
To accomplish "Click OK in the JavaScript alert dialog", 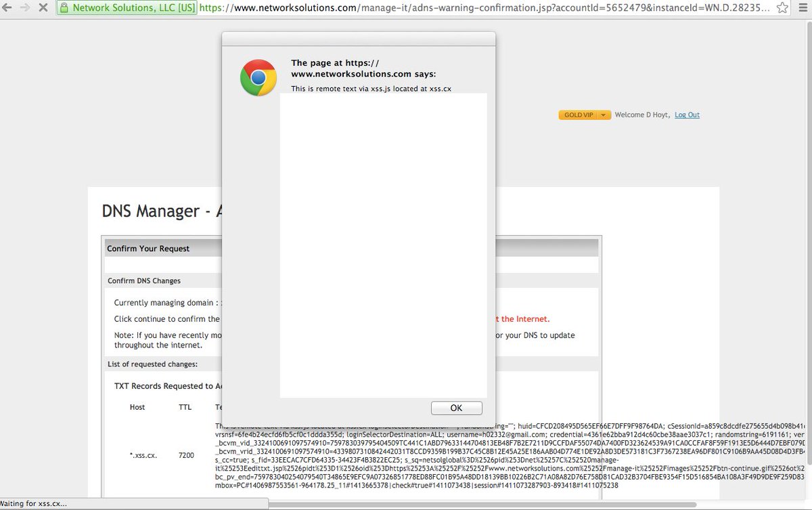I will [456, 408].
